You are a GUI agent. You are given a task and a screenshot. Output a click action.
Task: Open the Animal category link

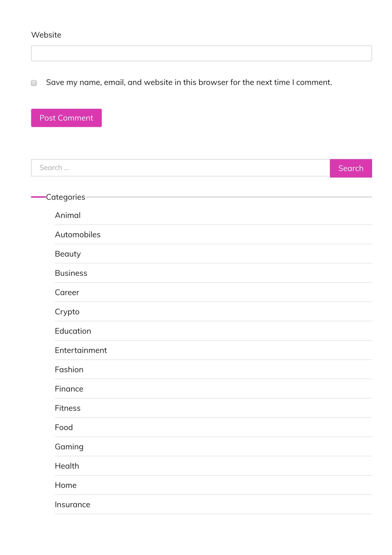[x=68, y=215]
